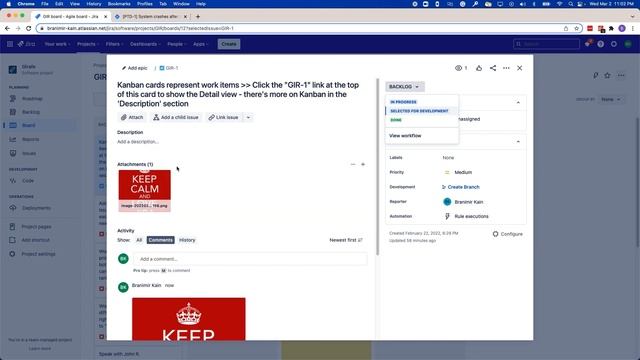
Task: Click the Add epic pencil button
Action: point(134,68)
